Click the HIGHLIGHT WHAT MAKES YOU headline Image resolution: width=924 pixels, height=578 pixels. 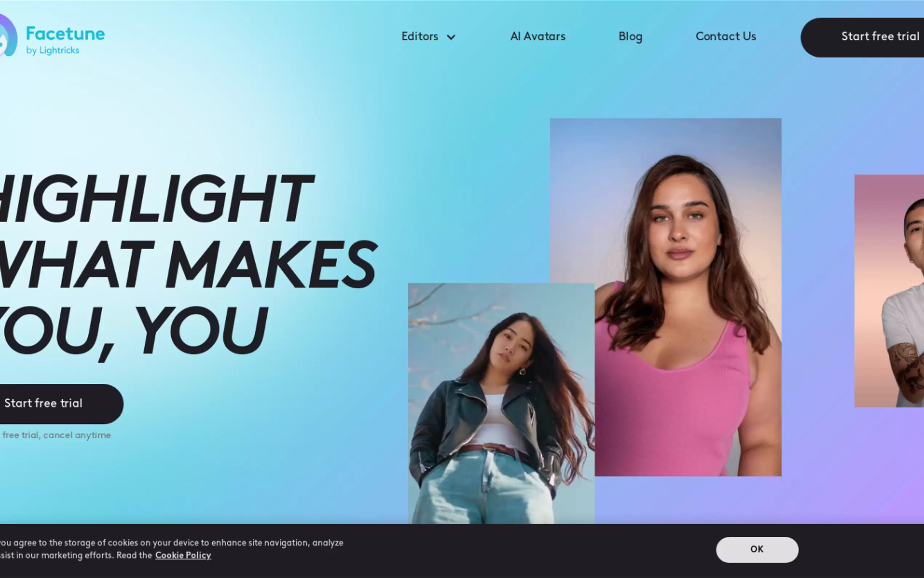pos(189,266)
